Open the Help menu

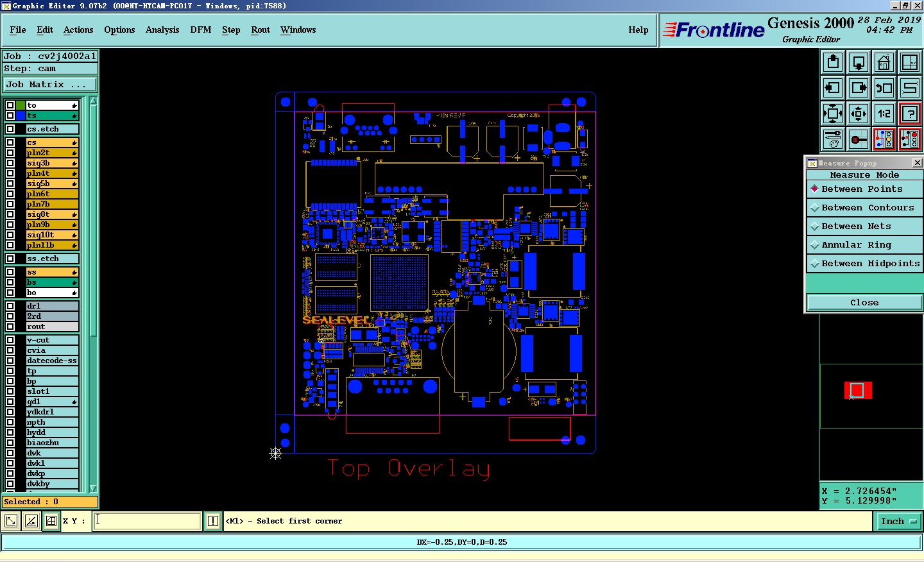click(638, 30)
